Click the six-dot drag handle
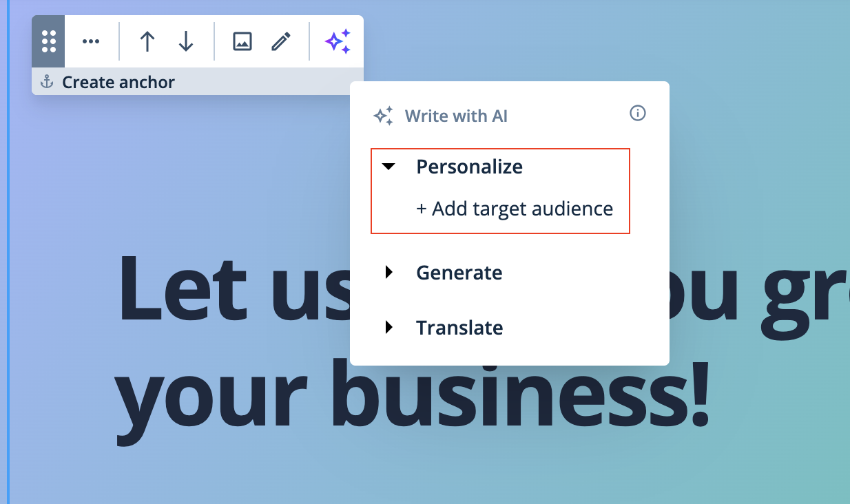This screenshot has width=850, height=504. [x=48, y=41]
